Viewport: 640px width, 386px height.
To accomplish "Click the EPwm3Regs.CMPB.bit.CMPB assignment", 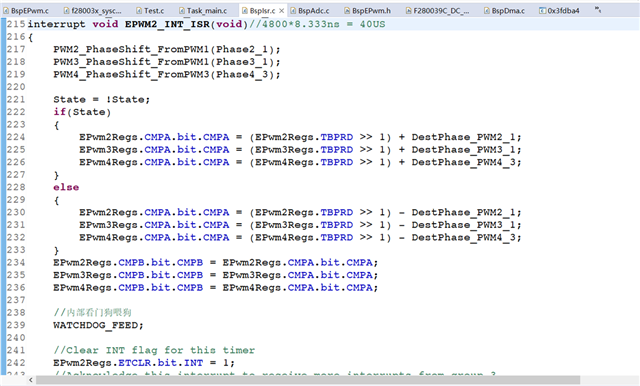I will [216, 275].
